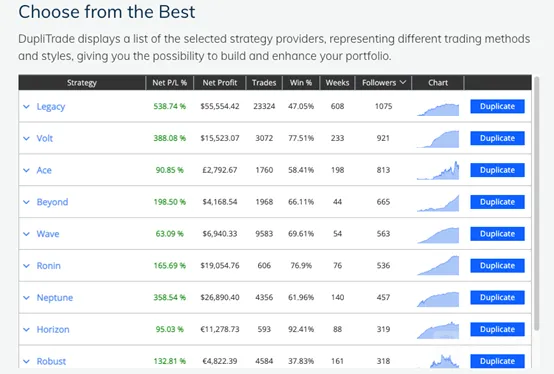Open the Robust strategy link
Screen dimensions: 554x374
click(x=51, y=361)
